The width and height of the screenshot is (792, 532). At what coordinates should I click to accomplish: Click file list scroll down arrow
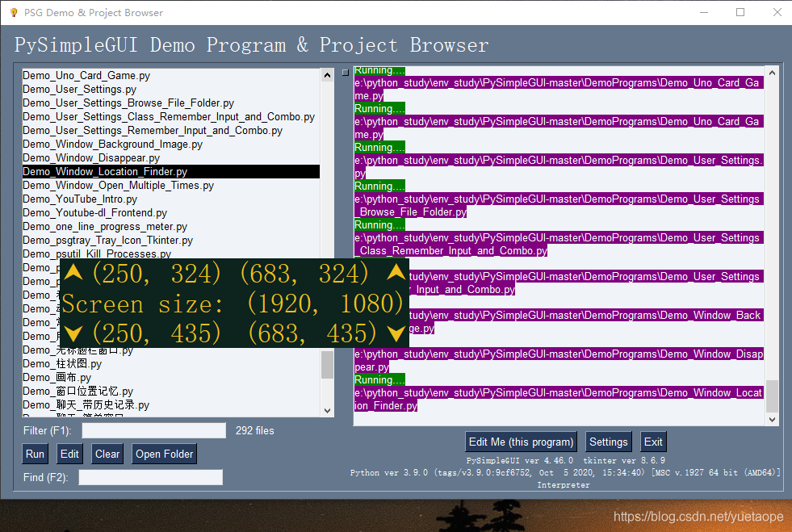click(327, 410)
